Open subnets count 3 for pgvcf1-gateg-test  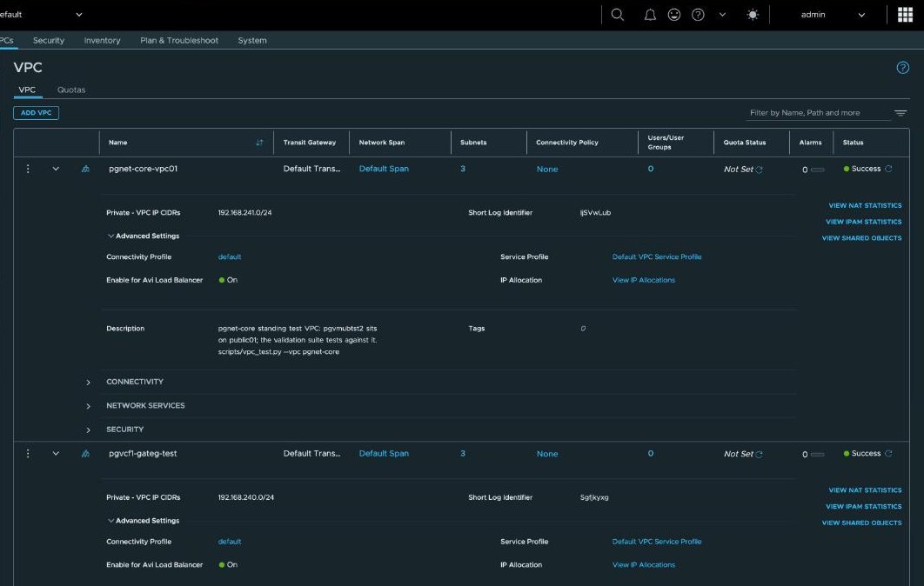[463, 454]
